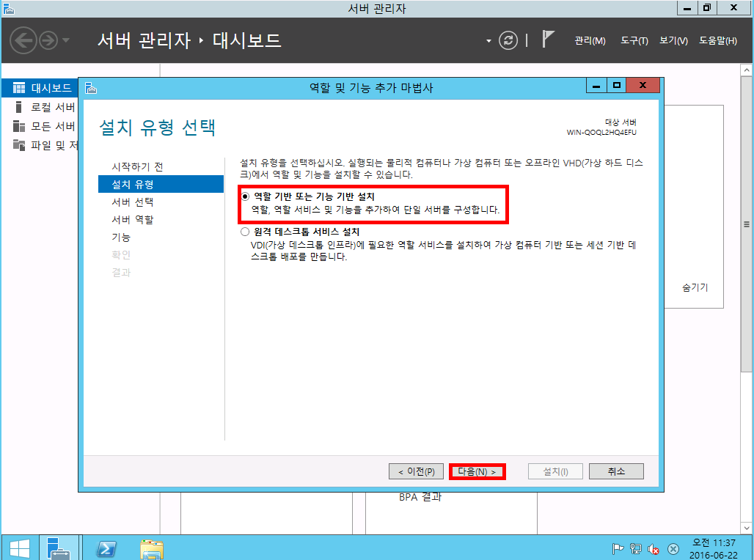Click the Action Center flag in system tray

coord(618,548)
